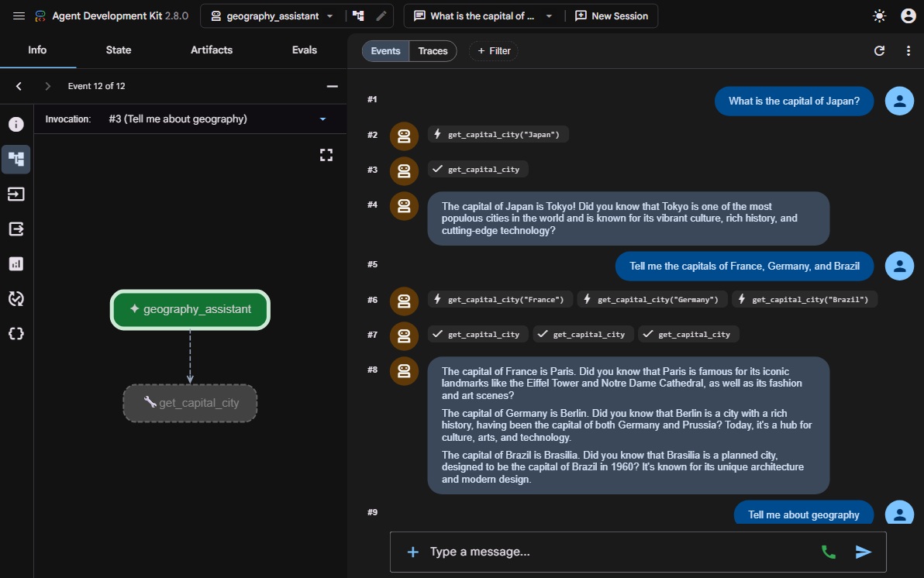This screenshot has width=924, height=578.
Task: Click the get_capital_city("France") function call chip
Action: coord(500,300)
